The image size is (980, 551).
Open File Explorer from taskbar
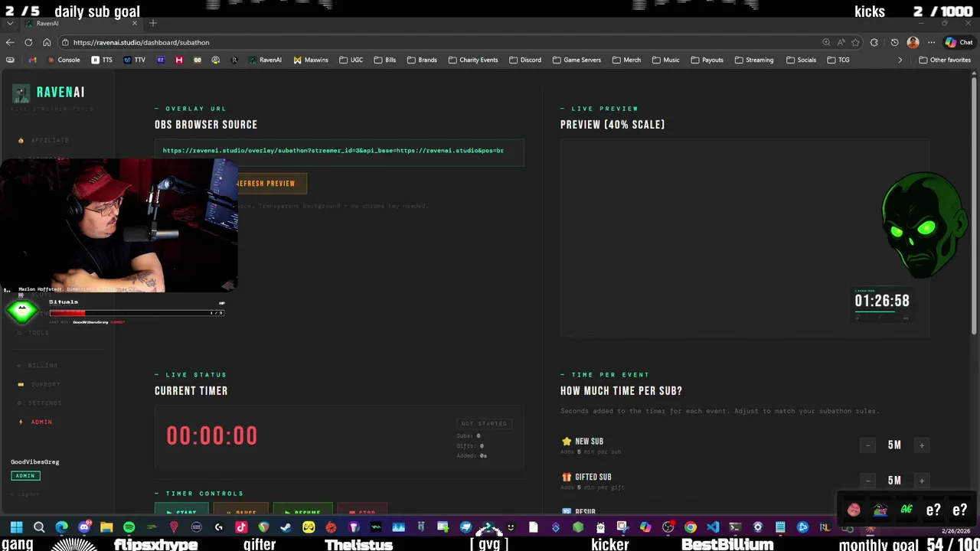coord(106,527)
